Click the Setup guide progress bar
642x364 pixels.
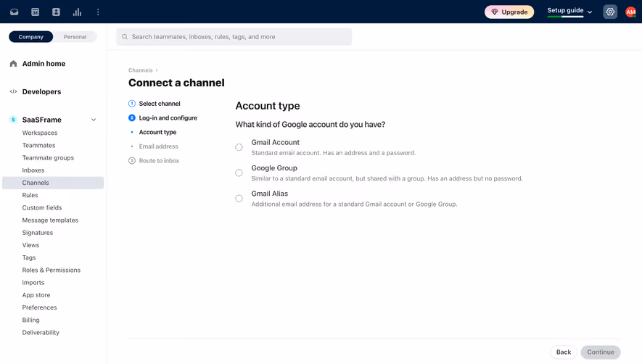coord(565,17)
